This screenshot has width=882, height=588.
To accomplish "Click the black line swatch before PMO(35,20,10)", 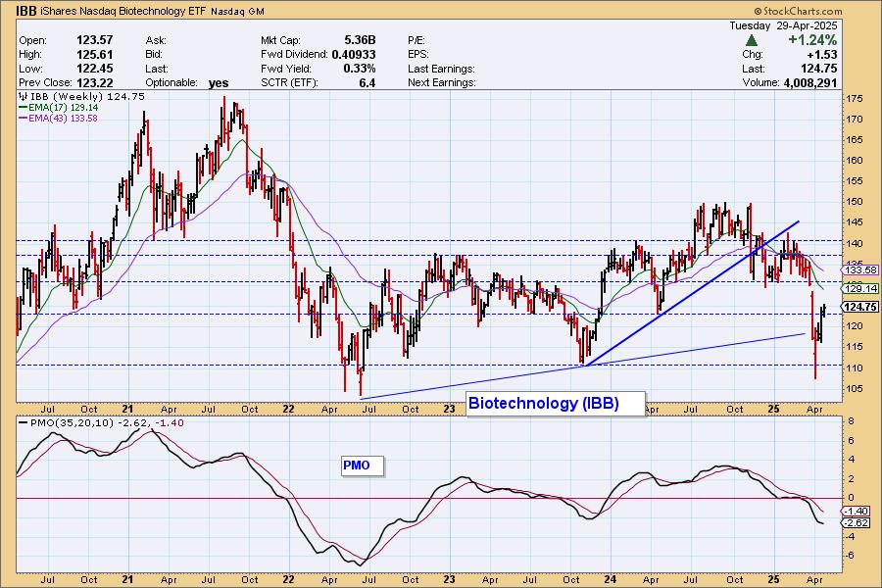I will pyautogui.click(x=24, y=423).
